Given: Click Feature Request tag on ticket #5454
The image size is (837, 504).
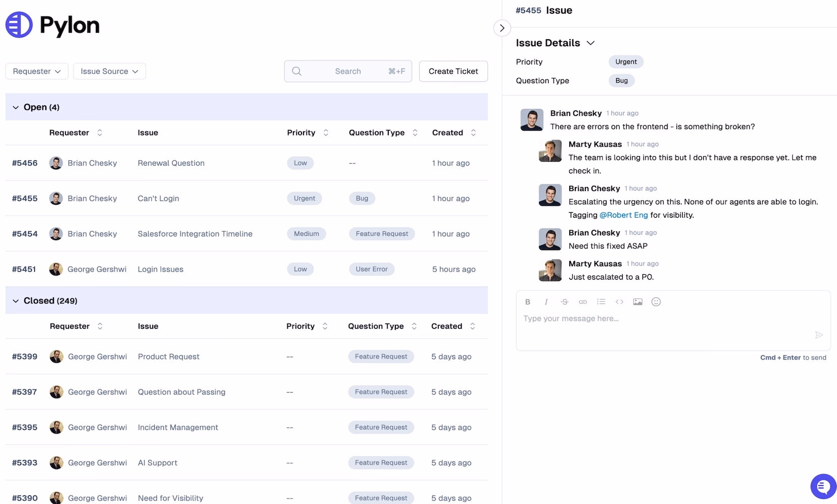Looking at the screenshot, I should (382, 233).
